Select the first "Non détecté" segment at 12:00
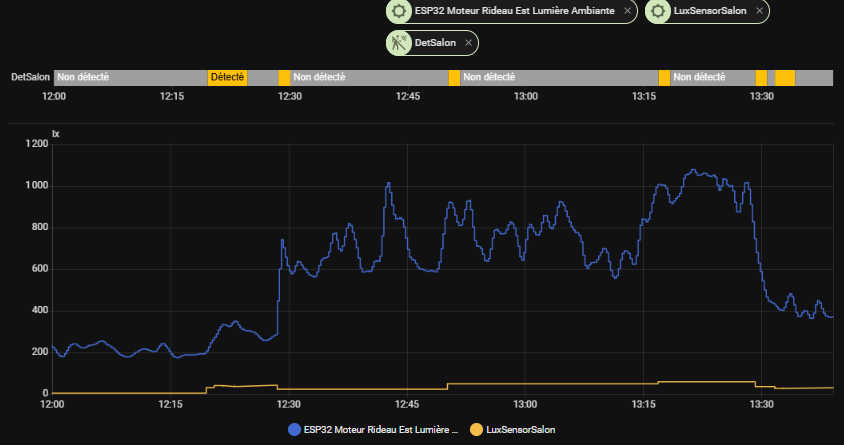The image size is (844, 445). pos(130,77)
